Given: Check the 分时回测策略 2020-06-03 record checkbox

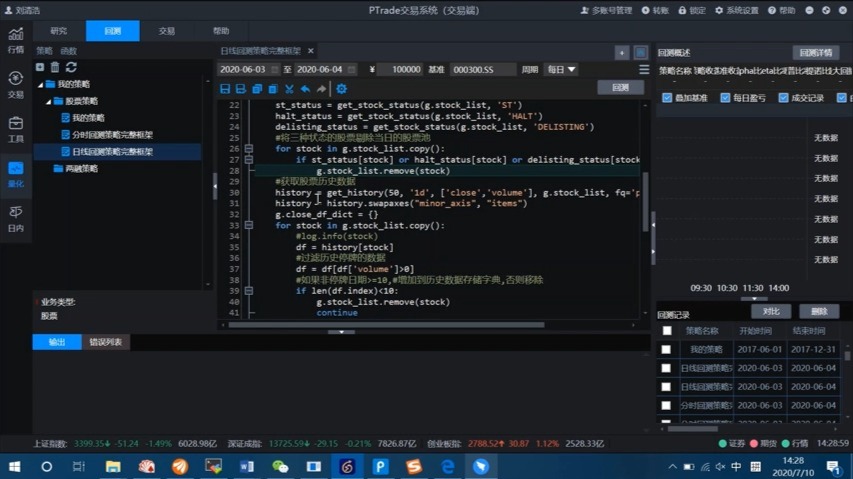Looking at the screenshot, I should point(666,405).
